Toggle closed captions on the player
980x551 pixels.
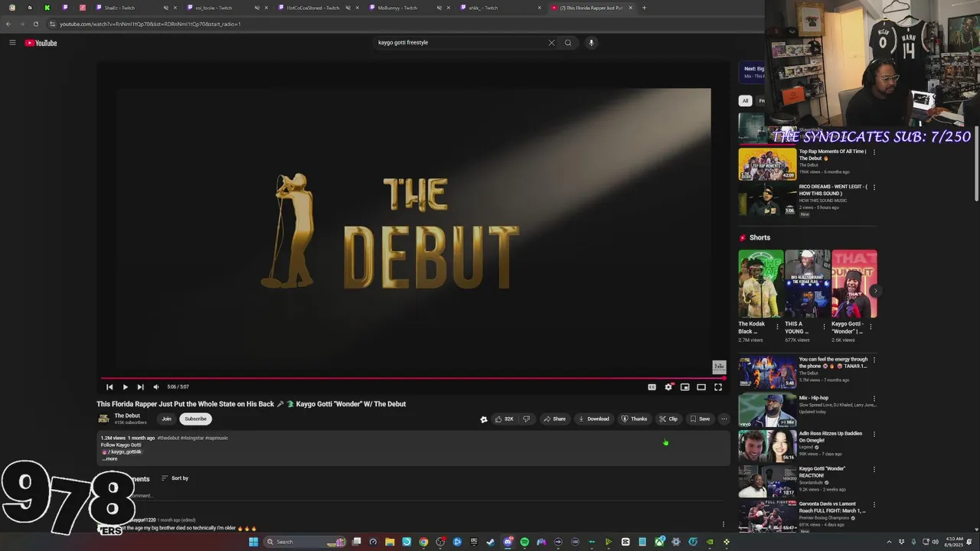(652, 387)
